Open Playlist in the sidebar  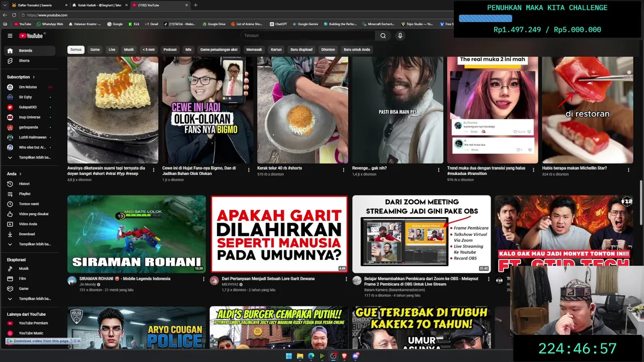click(30, 194)
